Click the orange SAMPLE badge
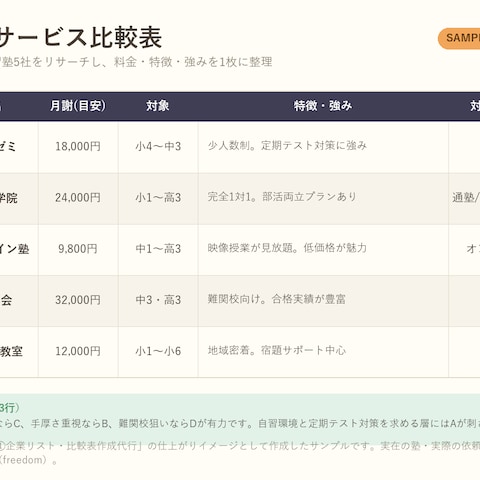This screenshot has width=480, height=480. (459, 39)
